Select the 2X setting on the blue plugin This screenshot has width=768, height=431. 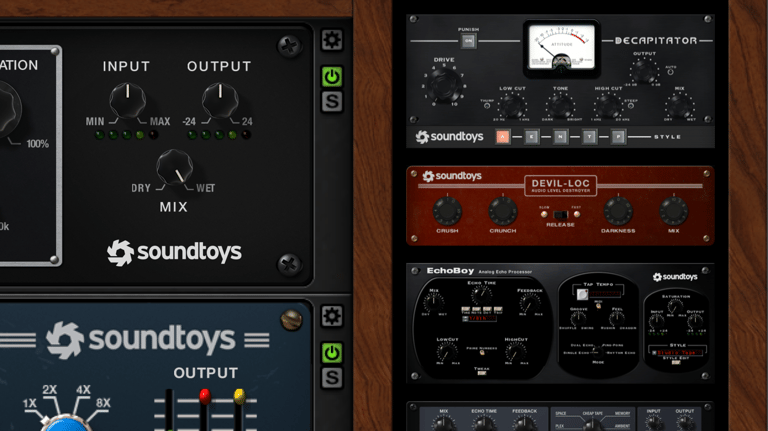point(49,390)
